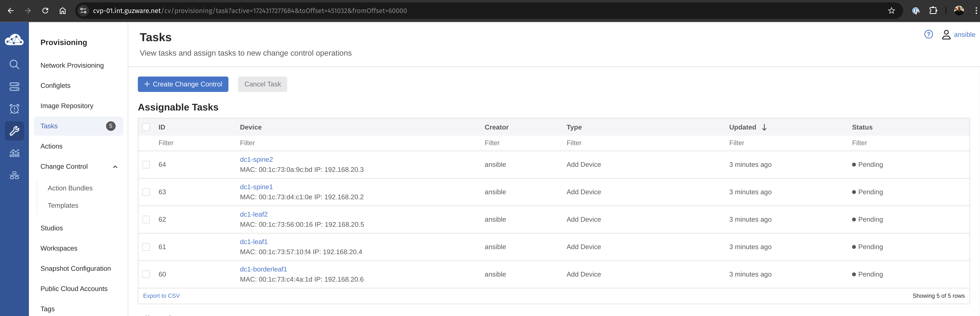Open the browser extensions puzzle icon
Viewport: 980px width, 316px height.
point(933,11)
